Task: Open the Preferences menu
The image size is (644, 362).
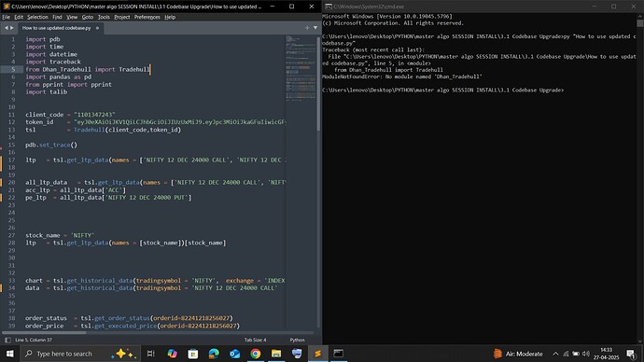Action: 147,17
